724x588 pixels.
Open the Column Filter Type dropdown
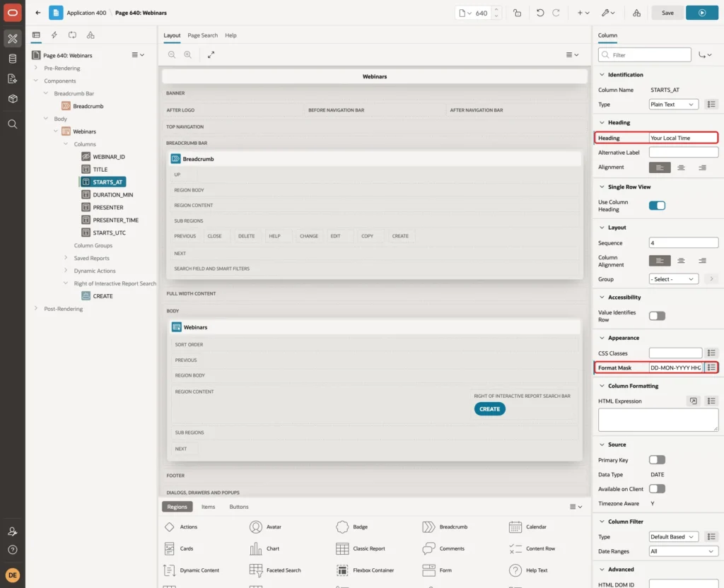pyautogui.click(x=673, y=537)
